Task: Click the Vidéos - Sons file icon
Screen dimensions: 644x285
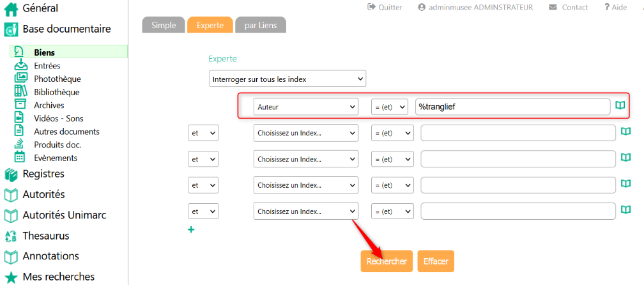Action: click(x=20, y=118)
